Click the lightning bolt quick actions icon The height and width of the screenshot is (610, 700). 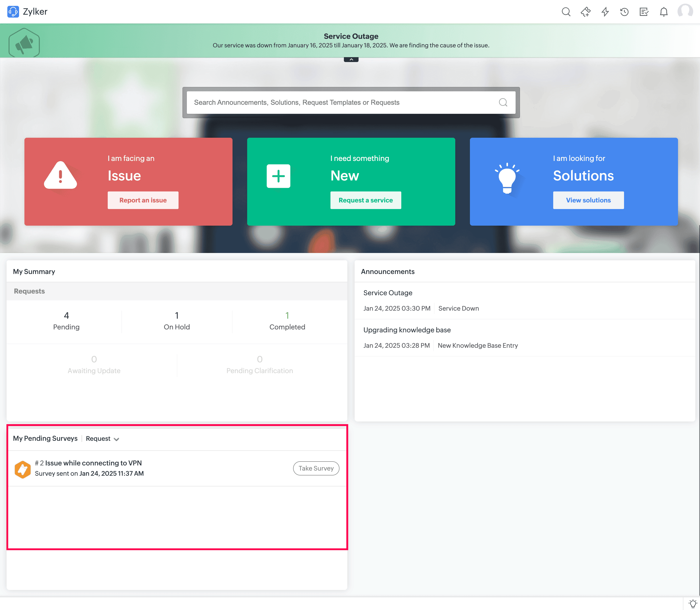[605, 12]
